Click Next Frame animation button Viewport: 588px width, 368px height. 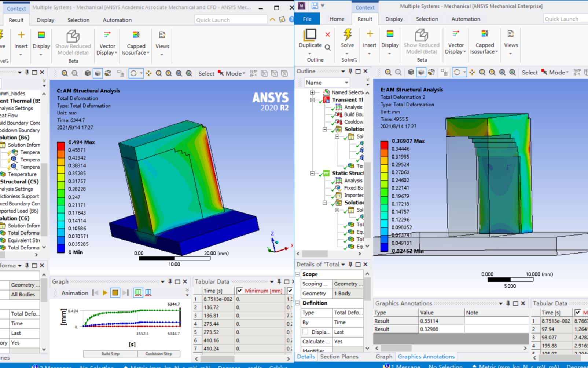point(125,293)
